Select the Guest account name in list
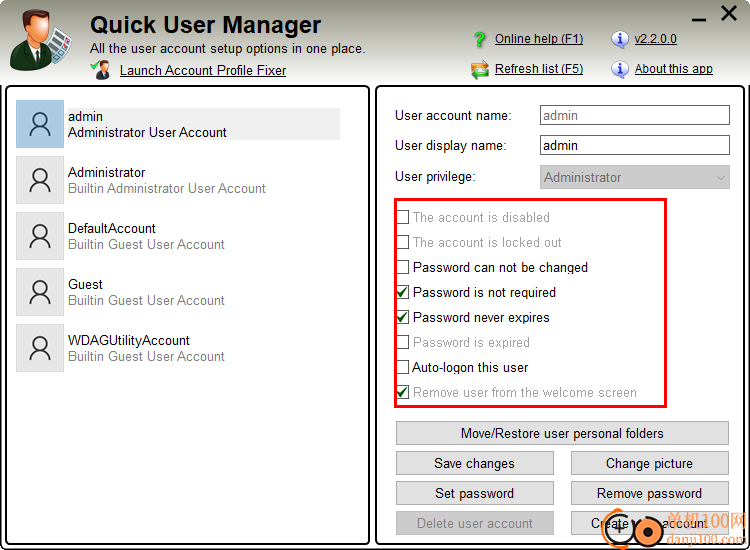Image resolution: width=750 pixels, height=550 pixels. [x=85, y=284]
